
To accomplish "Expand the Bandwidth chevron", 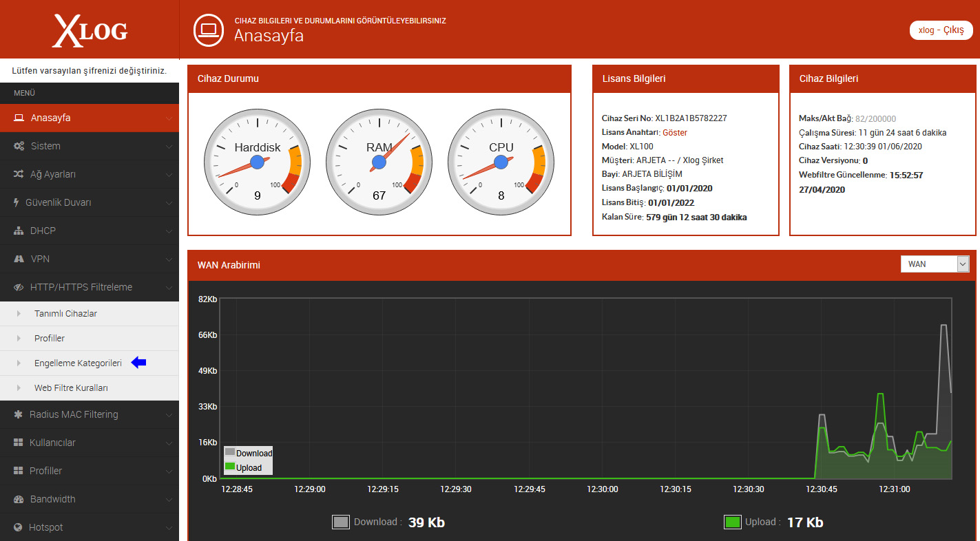I will pos(169,499).
